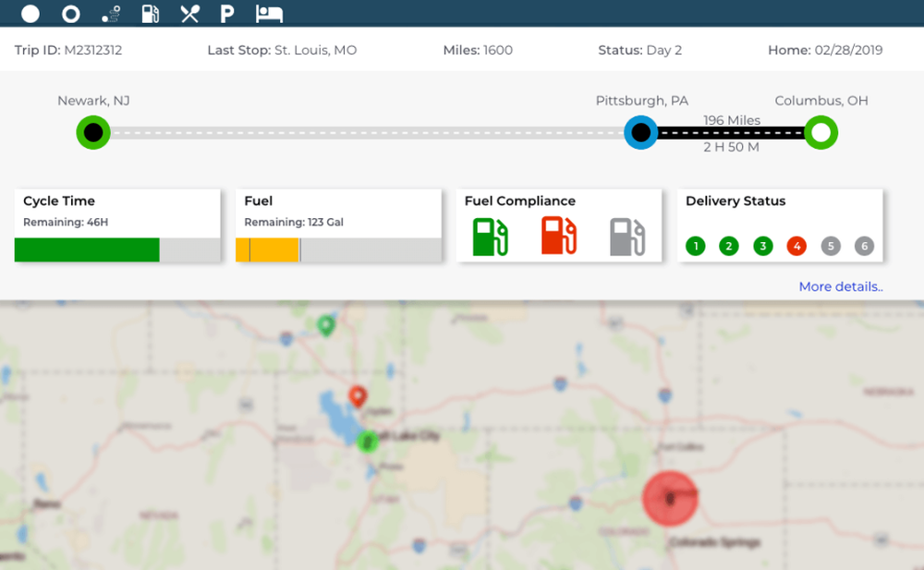Select the fuel station toolbar icon
This screenshot has width=924, height=570.
151,14
